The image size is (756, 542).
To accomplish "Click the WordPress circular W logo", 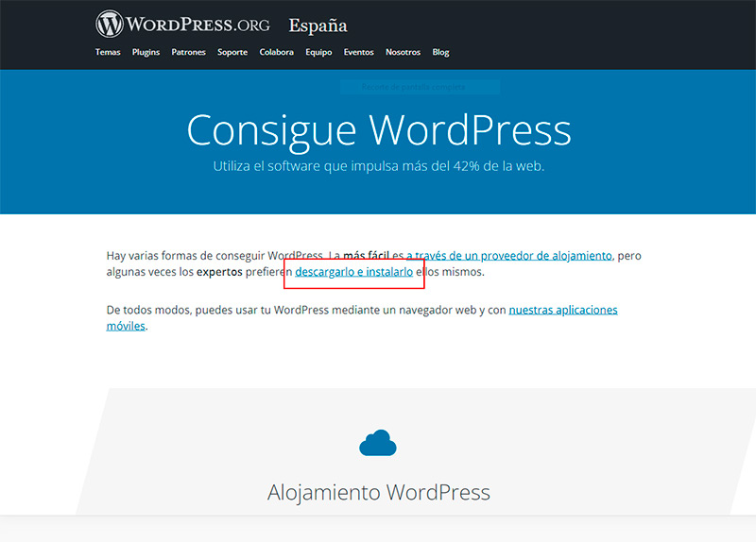I will [x=110, y=24].
